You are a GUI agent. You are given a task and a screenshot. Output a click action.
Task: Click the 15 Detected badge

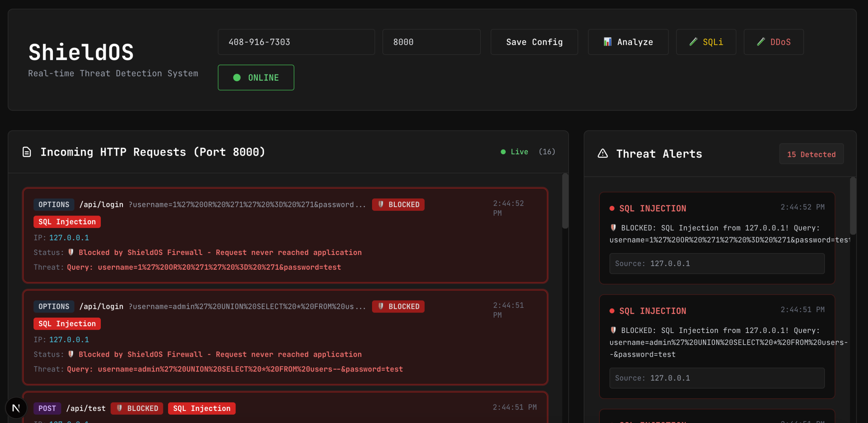click(x=811, y=154)
